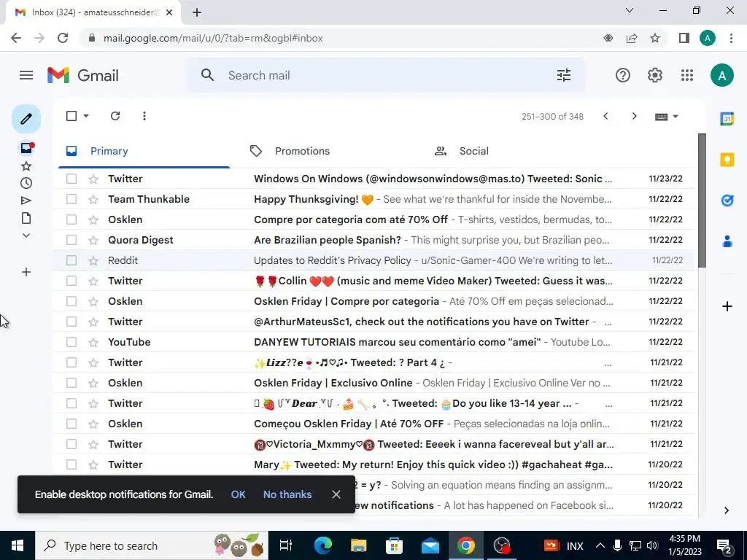Viewport: 747px width, 560px height.
Task: Decline notifications with No thanks
Action: coord(287,494)
